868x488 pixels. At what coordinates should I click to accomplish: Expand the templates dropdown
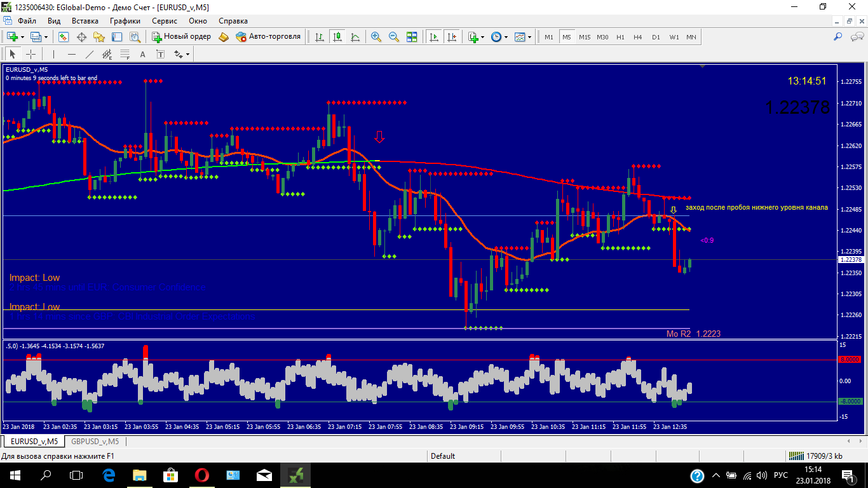[529, 37]
